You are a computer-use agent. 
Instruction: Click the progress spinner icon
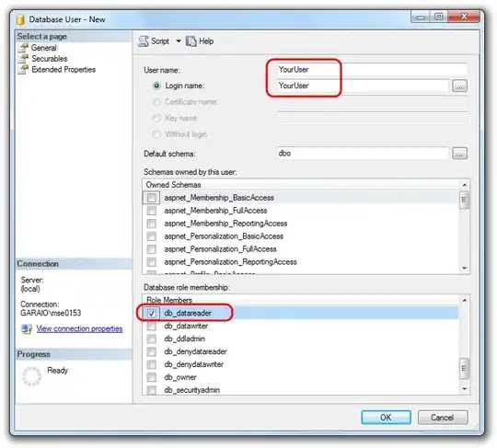pyautogui.click(x=31, y=377)
